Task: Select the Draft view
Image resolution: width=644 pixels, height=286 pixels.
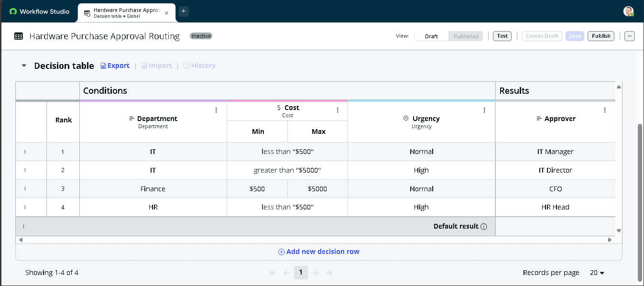Action: (x=431, y=36)
